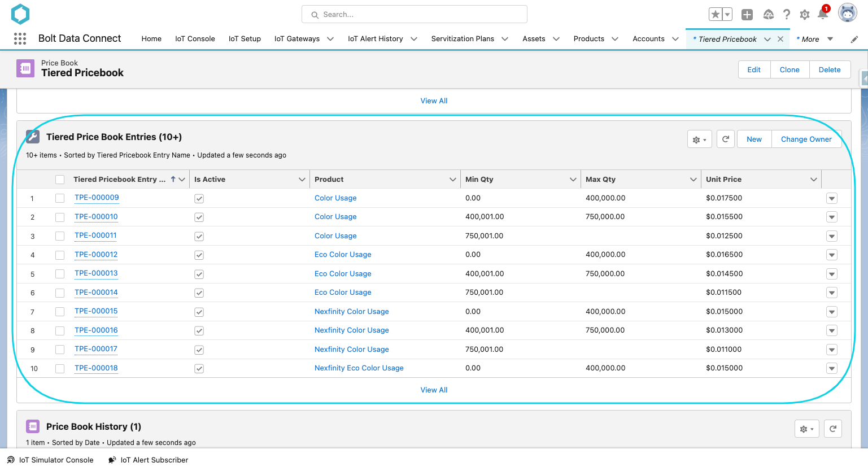Click View All below Tiered Price Book Entries
The image size is (868, 471).
coord(434,390)
